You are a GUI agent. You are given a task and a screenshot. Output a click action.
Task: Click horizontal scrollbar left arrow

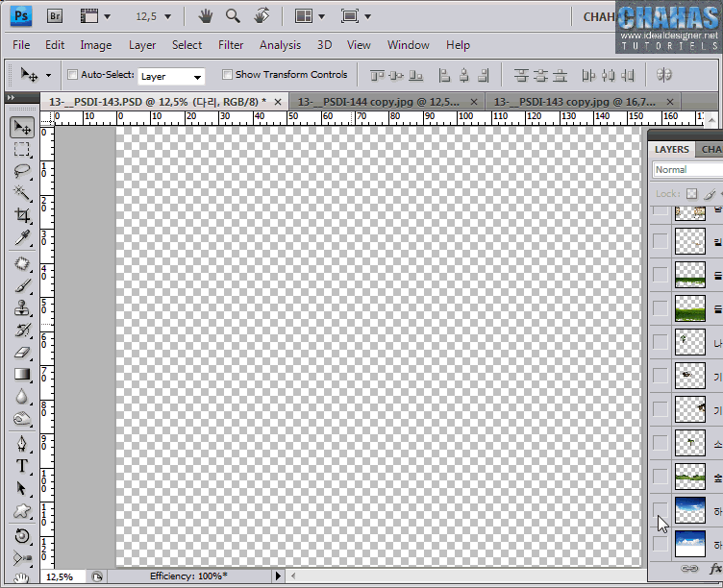coord(293,576)
